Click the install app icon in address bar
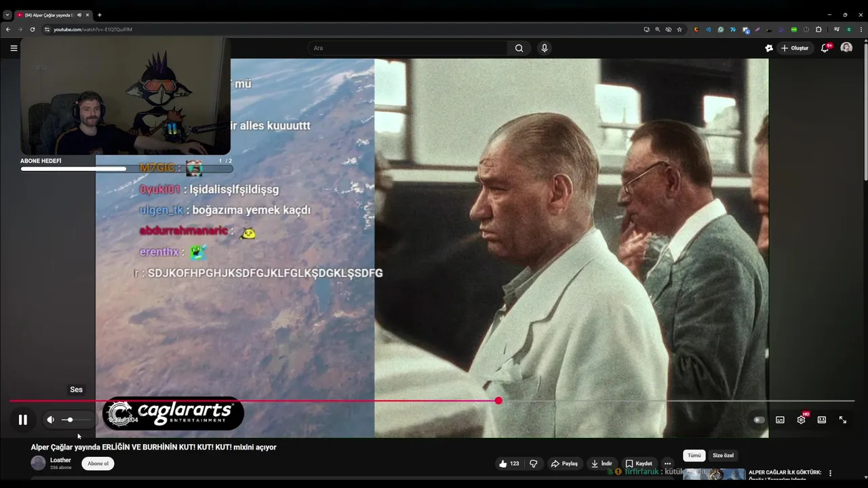The height and width of the screenshot is (488, 868). (646, 29)
